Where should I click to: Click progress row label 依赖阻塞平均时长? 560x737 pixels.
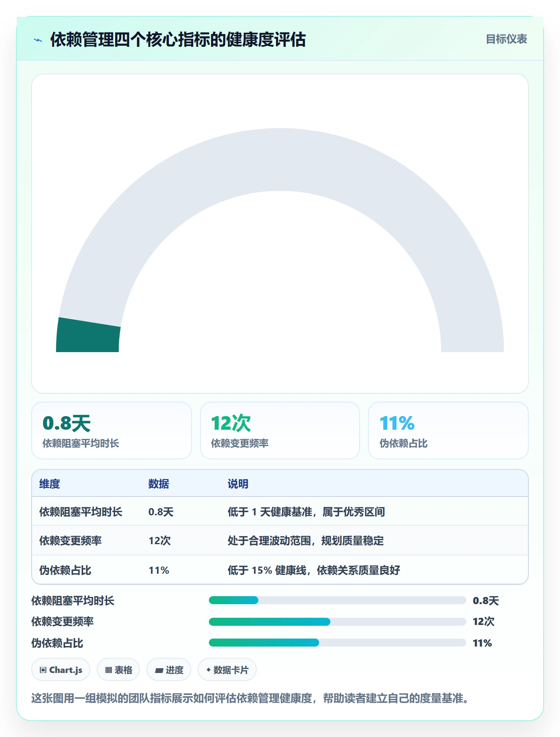(73, 601)
